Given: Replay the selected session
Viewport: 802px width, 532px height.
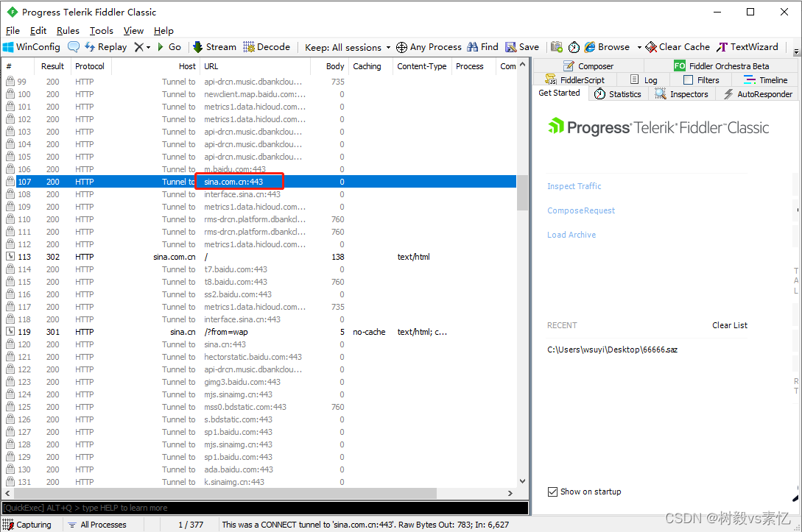Looking at the screenshot, I should pyautogui.click(x=106, y=47).
